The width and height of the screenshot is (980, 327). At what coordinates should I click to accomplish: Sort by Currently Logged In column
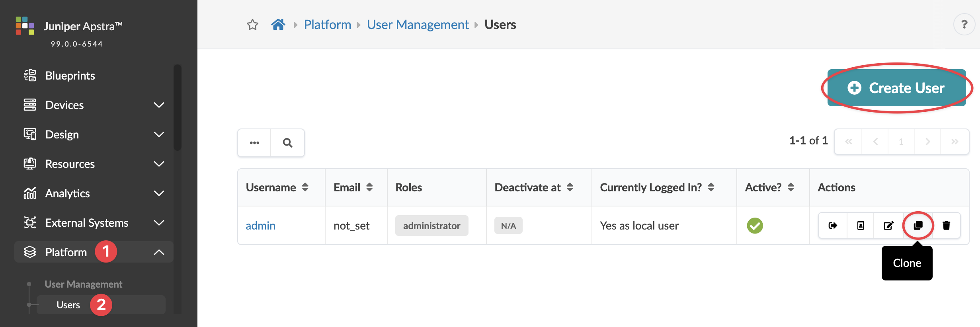(x=711, y=187)
